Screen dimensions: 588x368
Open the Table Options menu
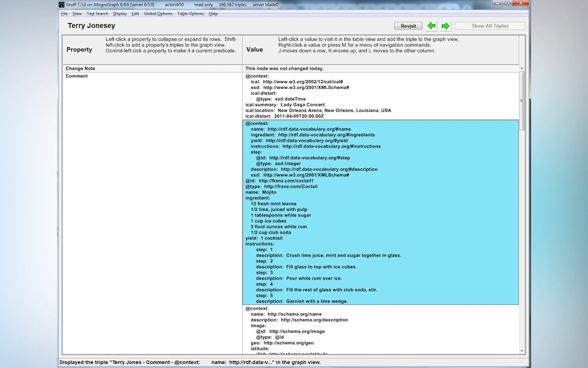point(190,14)
